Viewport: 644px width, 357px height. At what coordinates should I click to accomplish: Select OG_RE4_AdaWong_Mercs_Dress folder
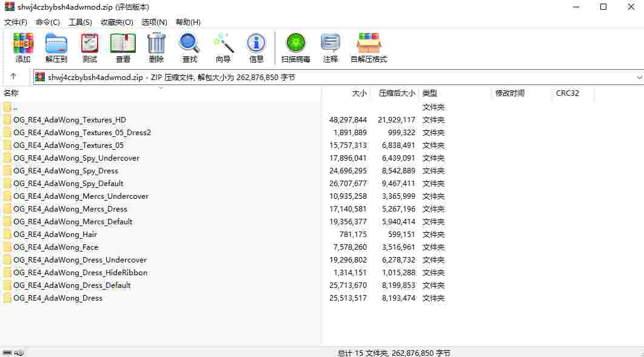pyautogui.click(x=70, y=209)
